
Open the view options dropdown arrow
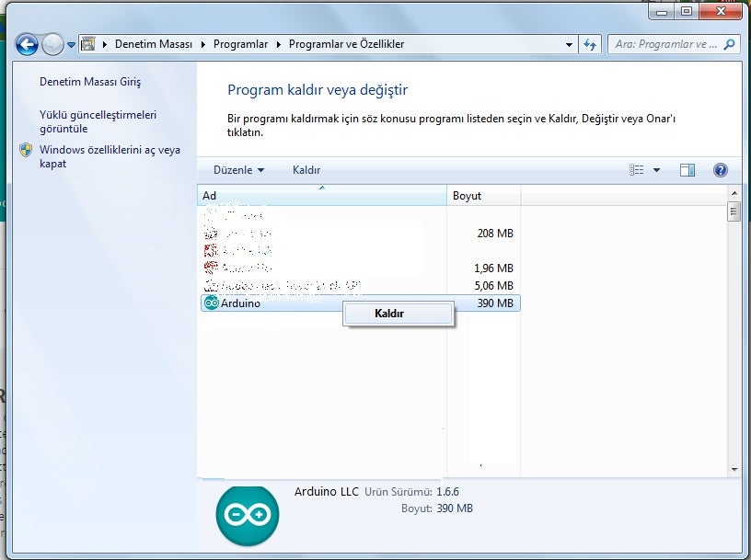click(x=656, y=170)
